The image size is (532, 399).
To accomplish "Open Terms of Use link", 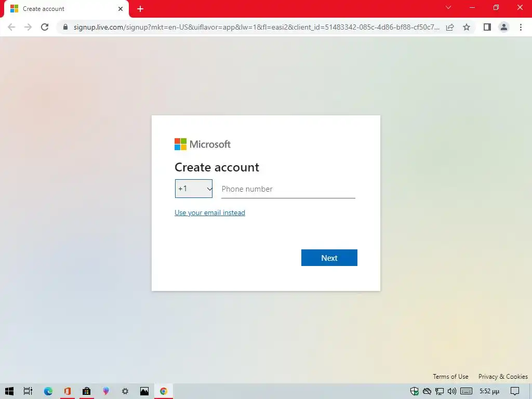I will click(x=450, y=377).
